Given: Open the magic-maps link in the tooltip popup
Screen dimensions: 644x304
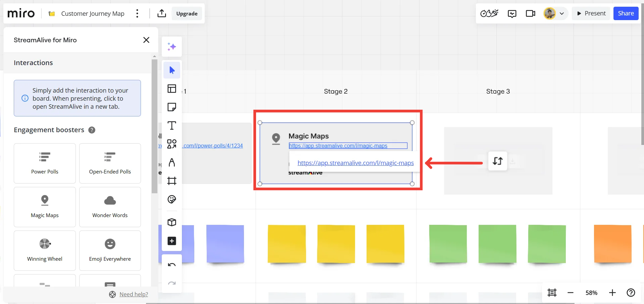Looking at the screenshot, I should 356,163.
